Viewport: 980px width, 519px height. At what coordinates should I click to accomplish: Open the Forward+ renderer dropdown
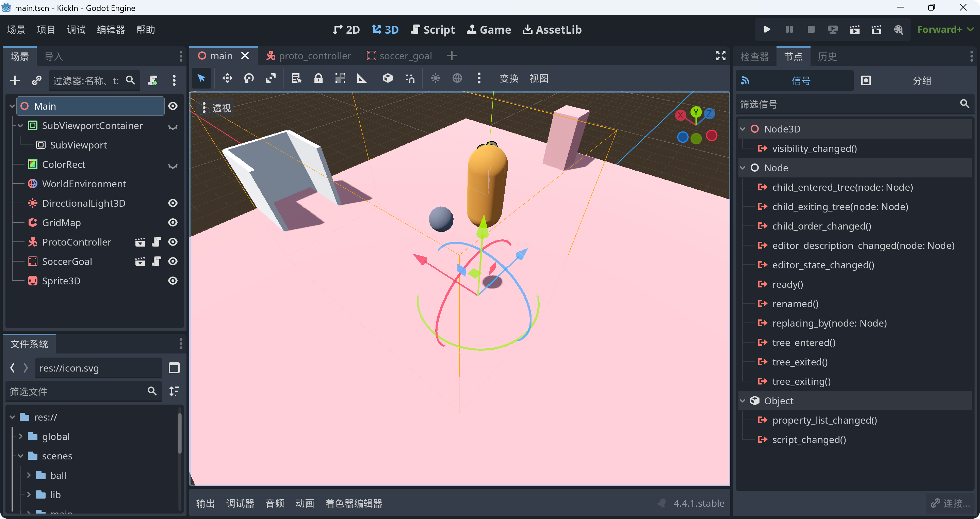[945, 30]
